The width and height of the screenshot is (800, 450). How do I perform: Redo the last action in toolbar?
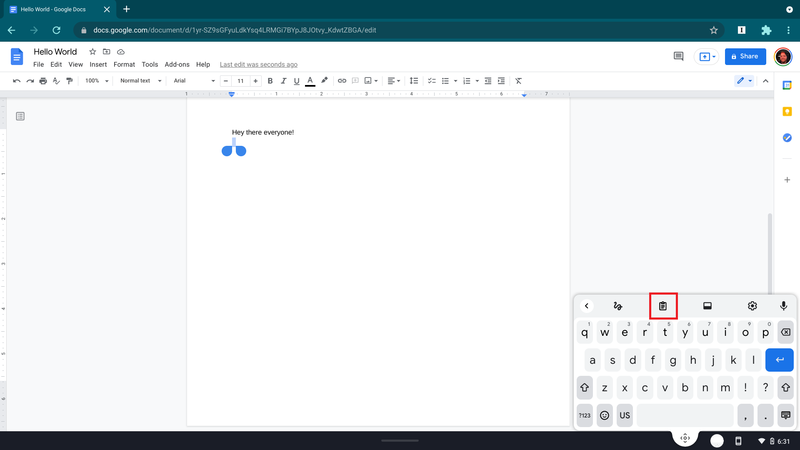pos(30,81)
